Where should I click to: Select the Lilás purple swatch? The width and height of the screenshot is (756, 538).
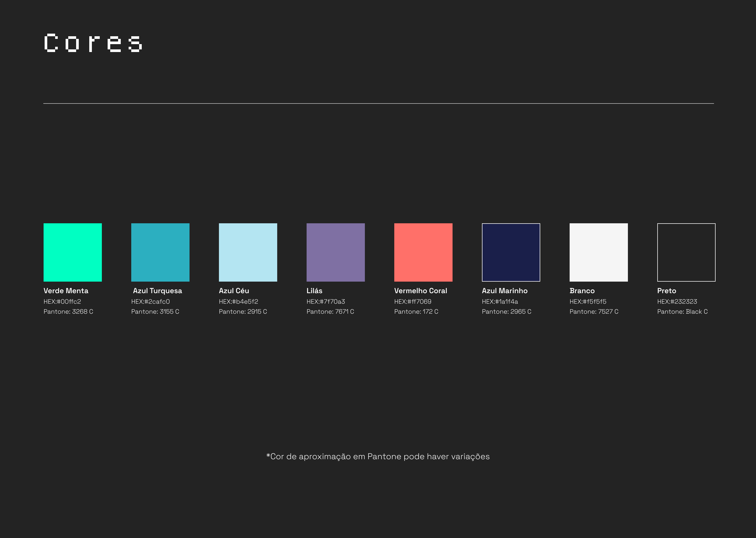335,252
